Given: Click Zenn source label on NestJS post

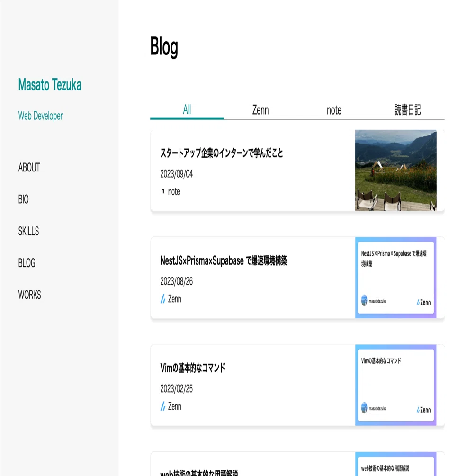Looking at the screenshot, I should tap(175, 299).
